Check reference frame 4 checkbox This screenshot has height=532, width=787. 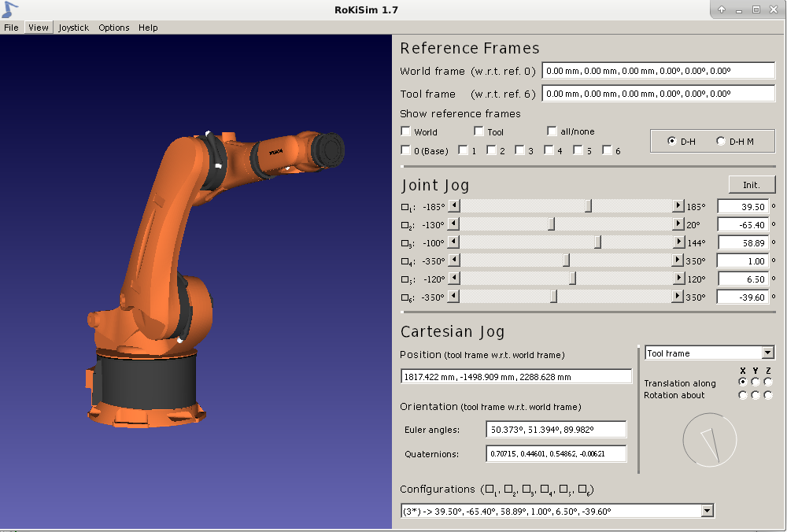(x=549, y=150)
